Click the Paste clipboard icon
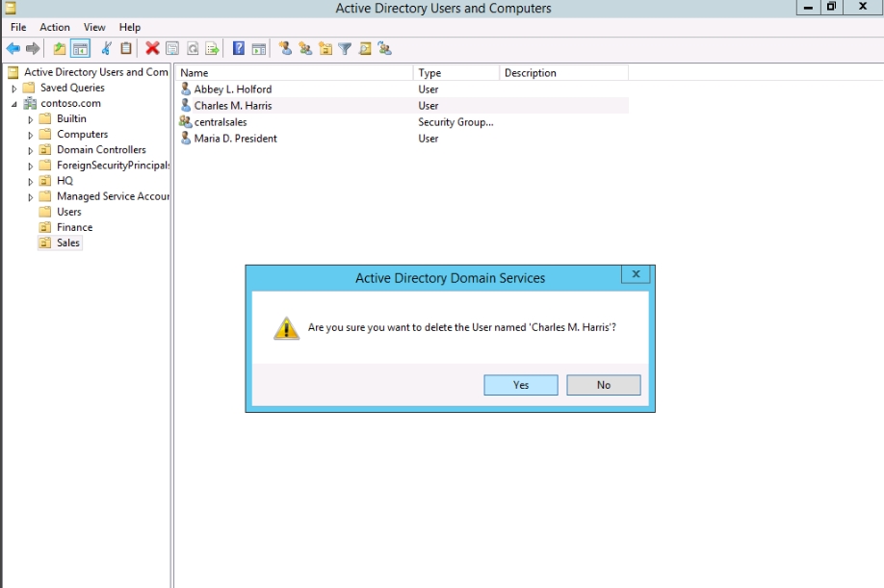Screen dimensions: 884x588 tap(126, 49)
